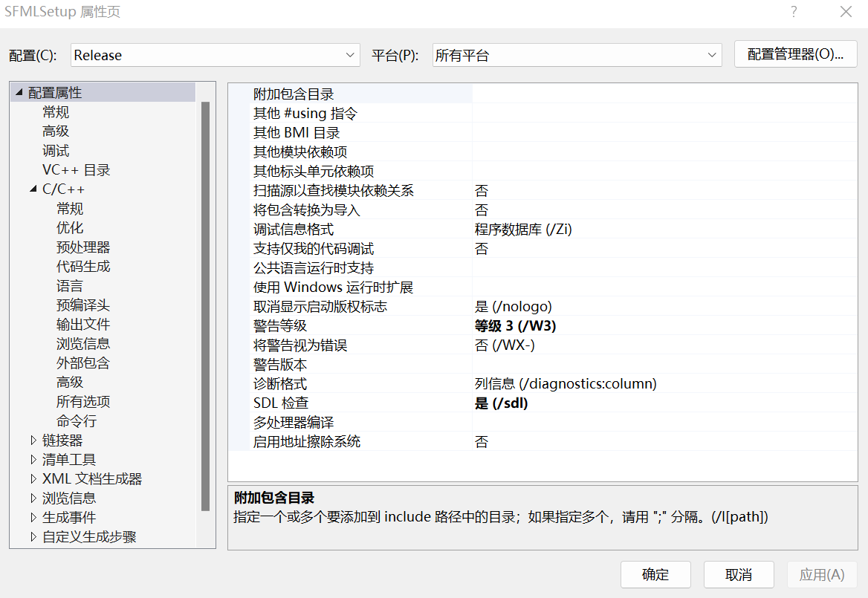Screen dimensions: 868x598
Task: Expand the 链接器 node arrow
Action: pos(33,441)
